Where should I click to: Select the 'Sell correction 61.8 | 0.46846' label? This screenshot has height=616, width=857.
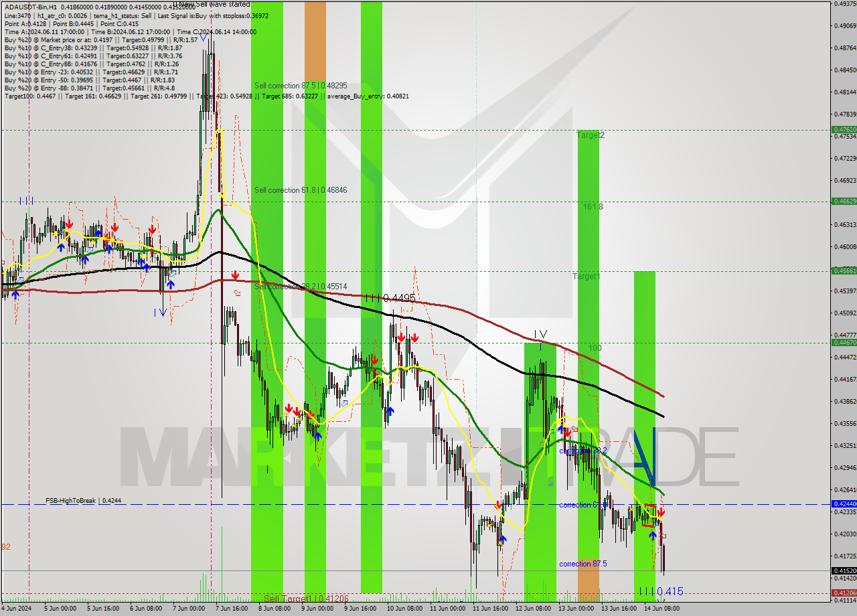[301, 190]
